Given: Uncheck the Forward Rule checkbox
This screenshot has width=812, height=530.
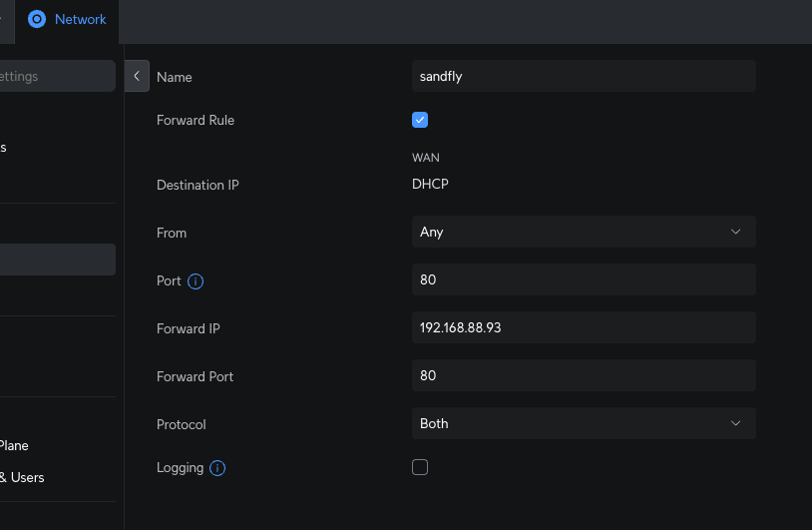Looking at the screenshot, I should pos(420,120).
